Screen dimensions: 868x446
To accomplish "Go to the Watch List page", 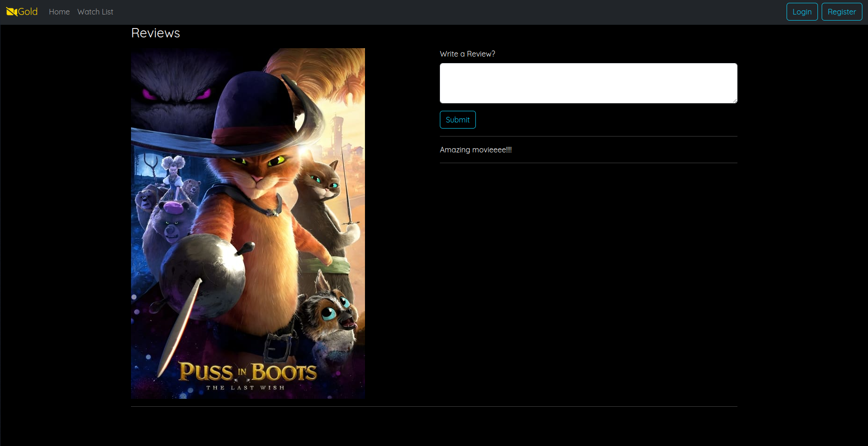I will [x=95, y=12].
